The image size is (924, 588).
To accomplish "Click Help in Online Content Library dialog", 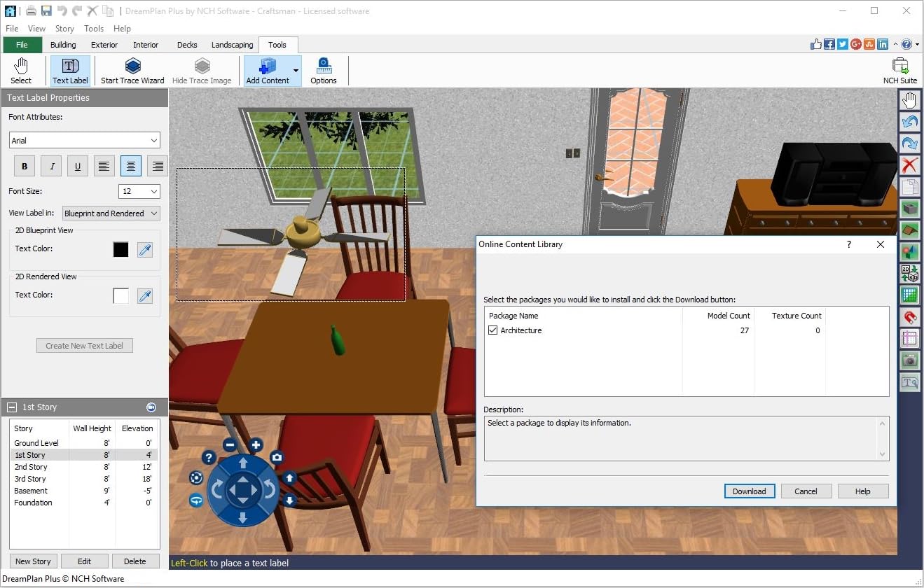I will 863,491.
